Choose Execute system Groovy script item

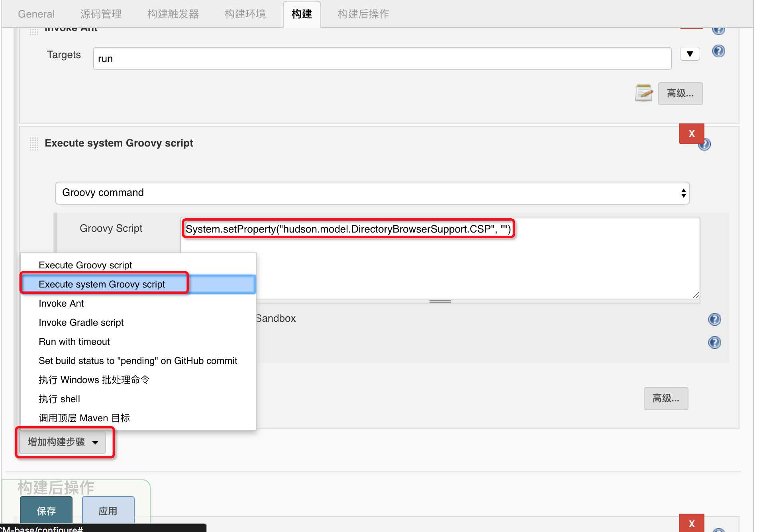(x=138, y=284)
